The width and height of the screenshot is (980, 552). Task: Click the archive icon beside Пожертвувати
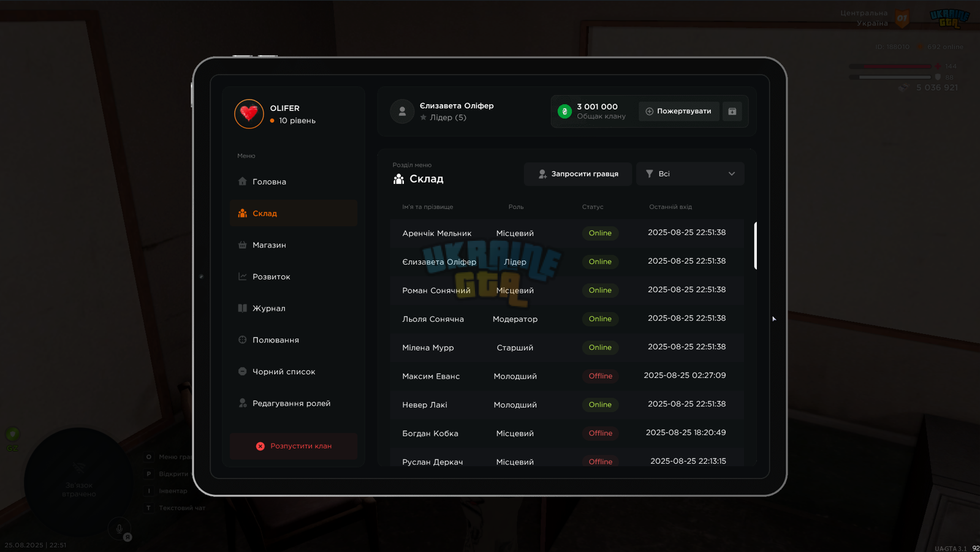pos(732,112)
